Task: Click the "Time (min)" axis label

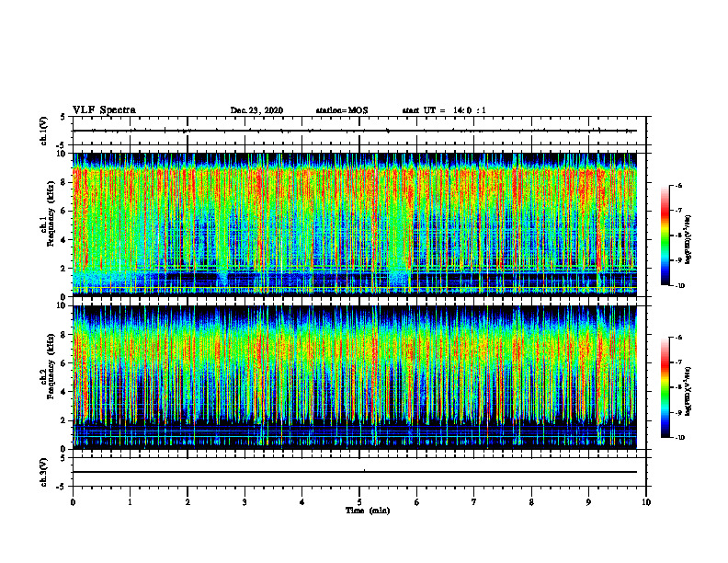Action: (x=368, y=511)
